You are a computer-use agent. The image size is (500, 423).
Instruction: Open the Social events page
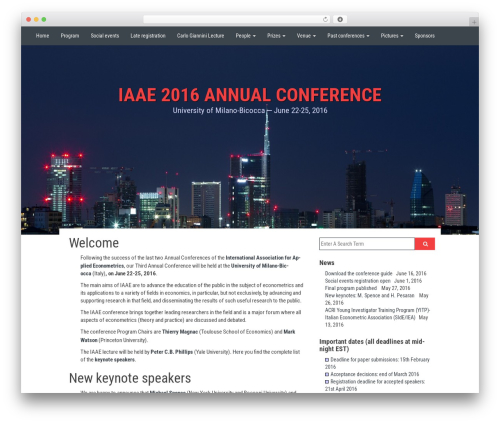tap(105, 36)
